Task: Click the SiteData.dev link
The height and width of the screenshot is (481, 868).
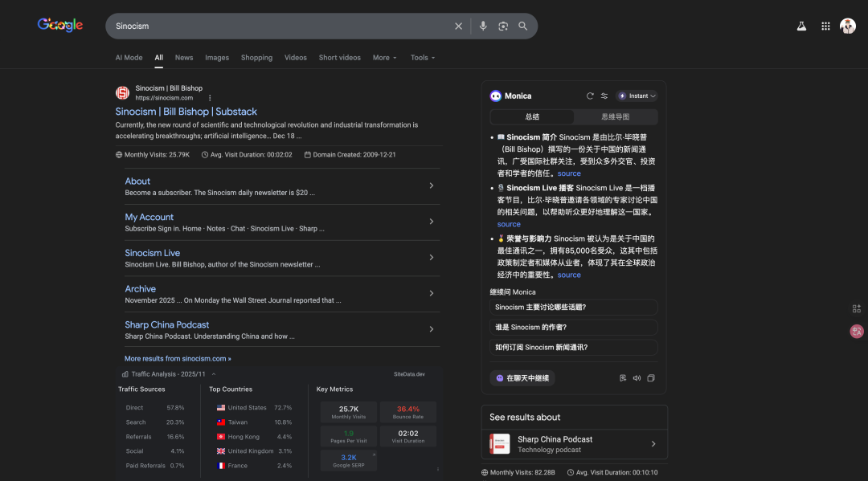Action: [409, 374]
